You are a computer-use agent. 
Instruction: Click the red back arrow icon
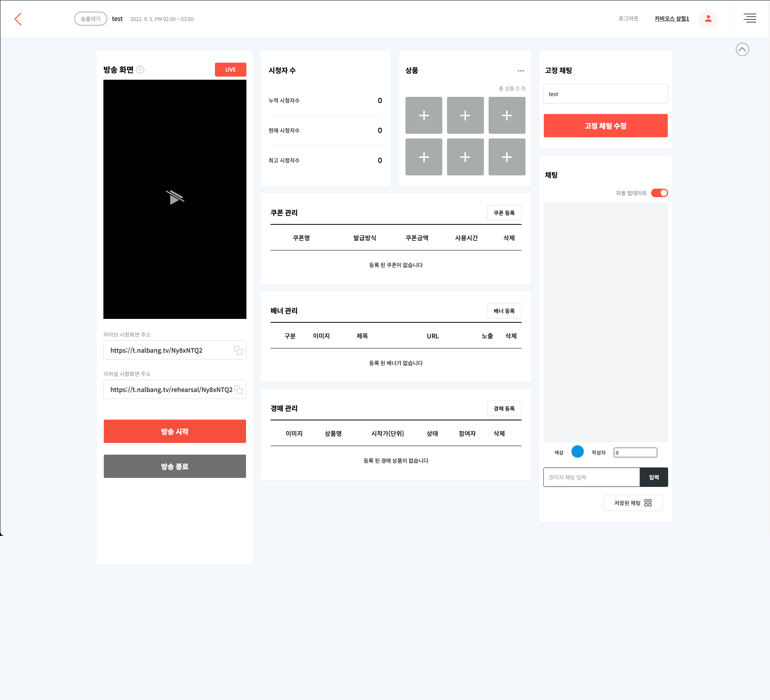click(18, 19)
